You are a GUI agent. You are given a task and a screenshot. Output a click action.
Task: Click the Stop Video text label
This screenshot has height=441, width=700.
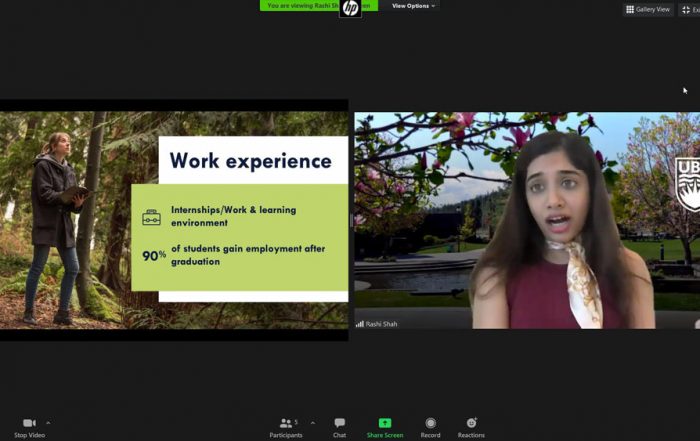(x=28, y=435)
